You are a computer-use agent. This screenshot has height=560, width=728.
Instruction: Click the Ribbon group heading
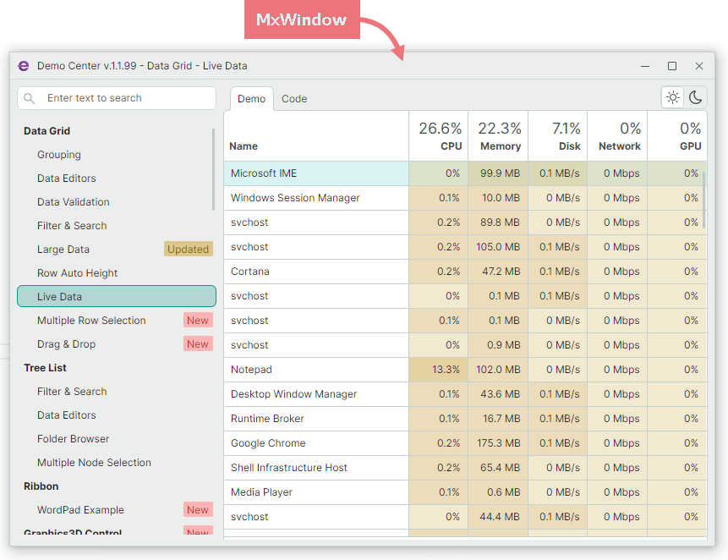(41, 486)
